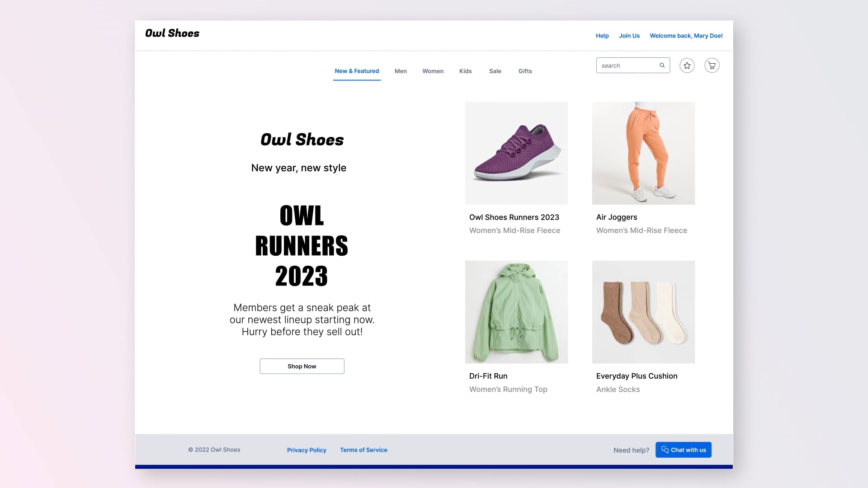Click the chat bubble icon in Chat button

[x=665, y=450]
